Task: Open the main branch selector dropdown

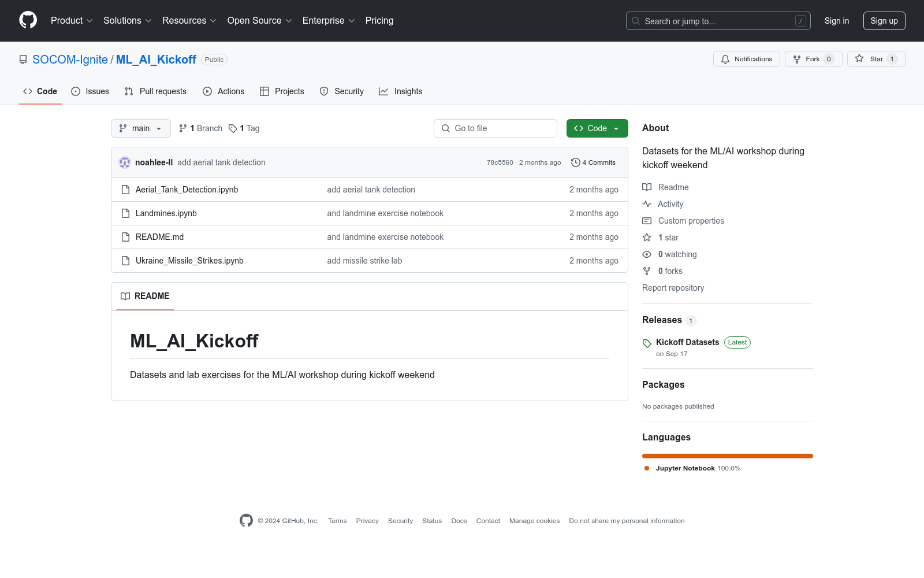Action: click(x=141, y=128)
